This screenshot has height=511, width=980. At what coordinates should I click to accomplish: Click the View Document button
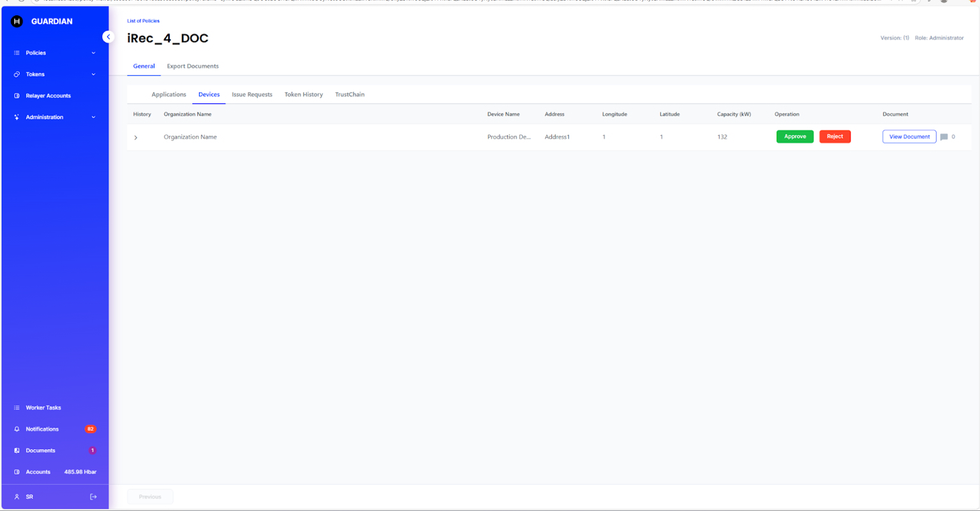[x=909, y=137]
